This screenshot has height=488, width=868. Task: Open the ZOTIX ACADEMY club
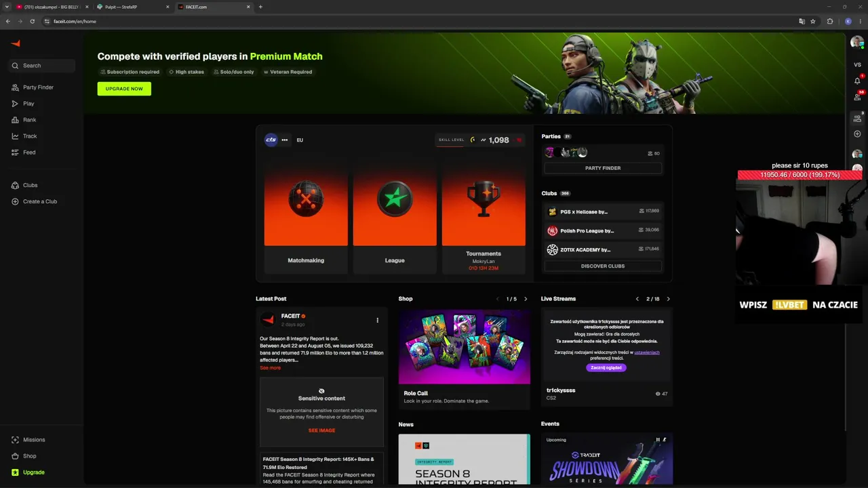[603, 249]
